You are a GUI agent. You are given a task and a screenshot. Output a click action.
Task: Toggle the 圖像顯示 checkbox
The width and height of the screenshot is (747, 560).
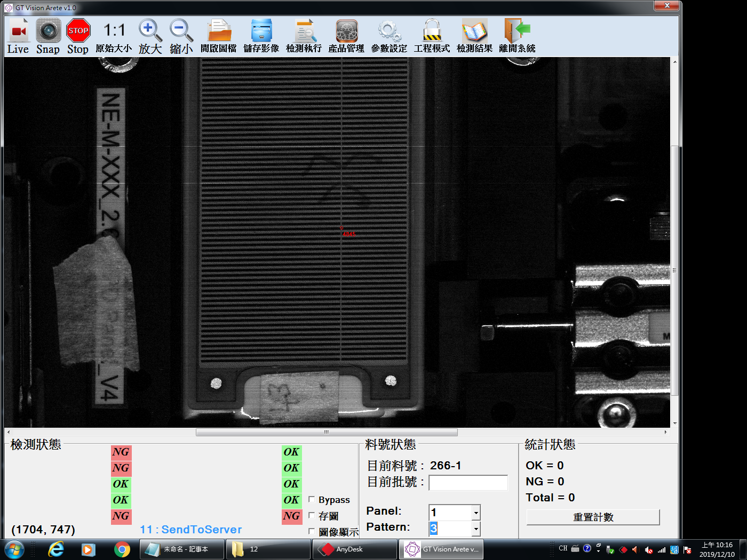(x=312, y=531)
